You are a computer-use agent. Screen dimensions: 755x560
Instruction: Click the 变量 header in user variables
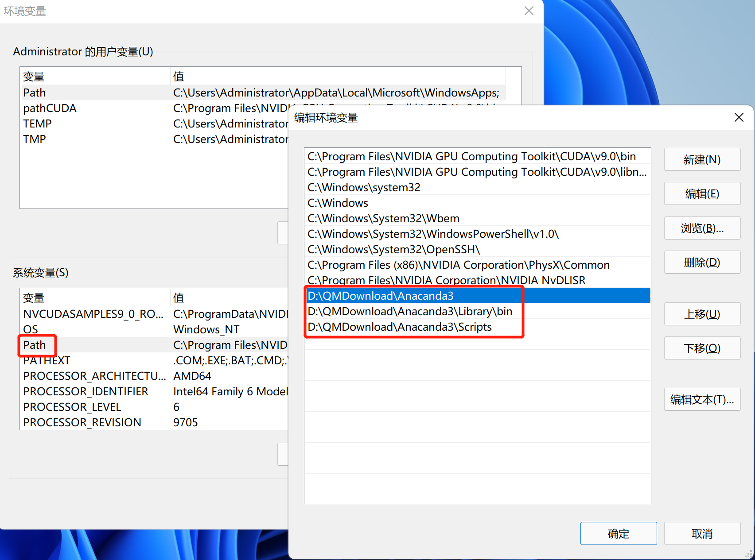tap(95, 77)
